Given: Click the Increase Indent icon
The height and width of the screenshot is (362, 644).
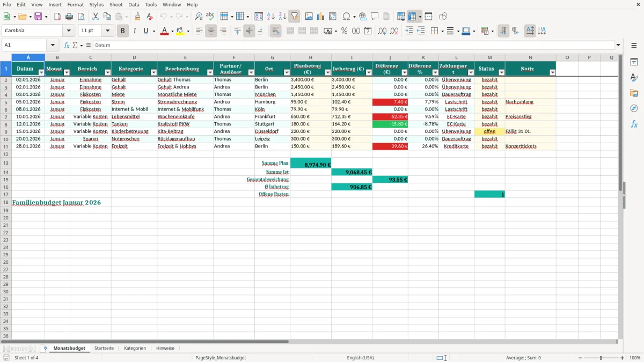Looking at the screenshot, I should 409,31.
